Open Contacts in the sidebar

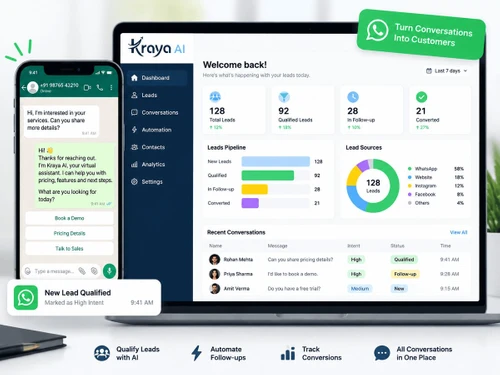coord(148,147)
